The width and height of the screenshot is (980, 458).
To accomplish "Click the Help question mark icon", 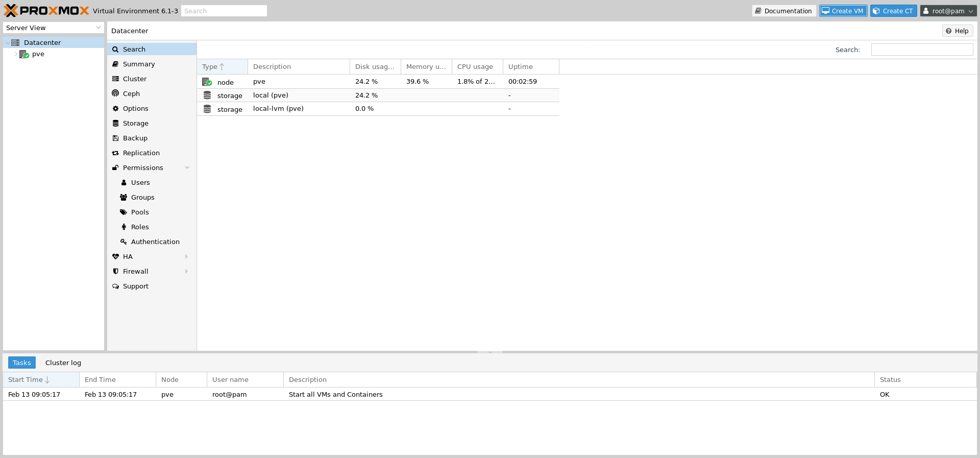I will (949, 31).
